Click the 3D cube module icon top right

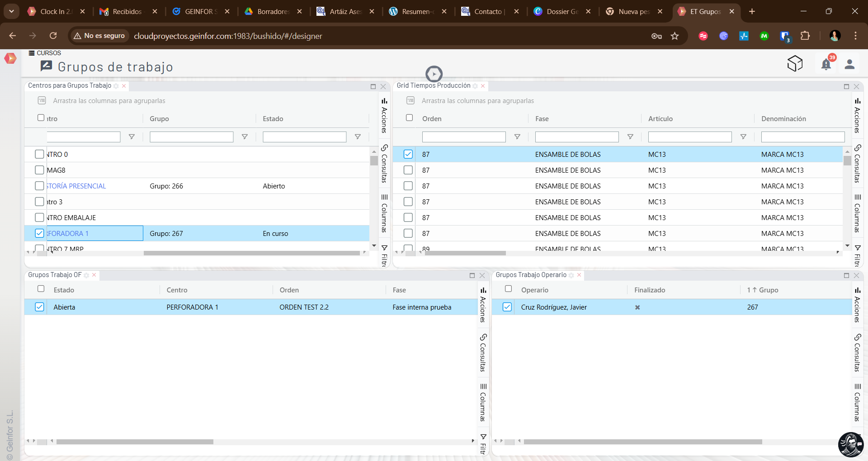(x=795, y=63)
